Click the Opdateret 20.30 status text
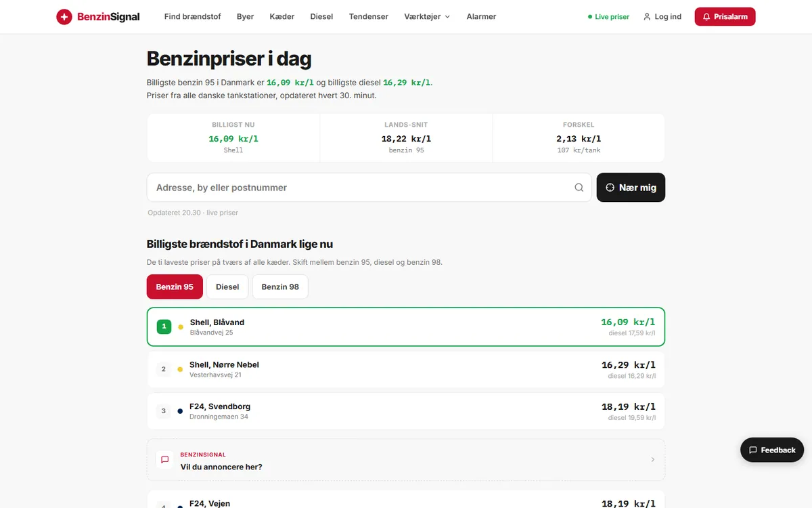This screenshot has width=812, height=508. point(193,213)
